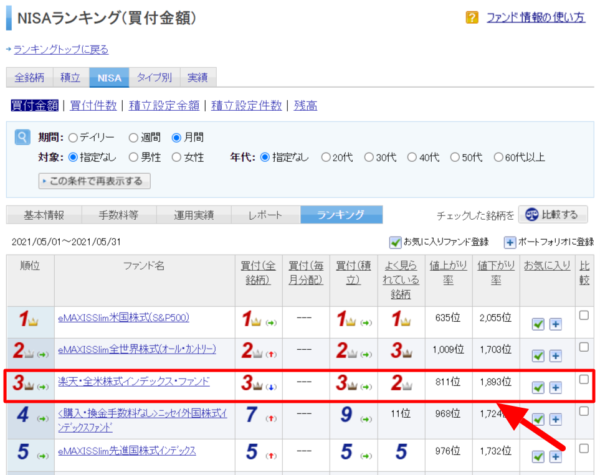The height and width of the screenshot is (475, 600).
Task: Choose the 20代 age radio button
Action: (326, 157)
